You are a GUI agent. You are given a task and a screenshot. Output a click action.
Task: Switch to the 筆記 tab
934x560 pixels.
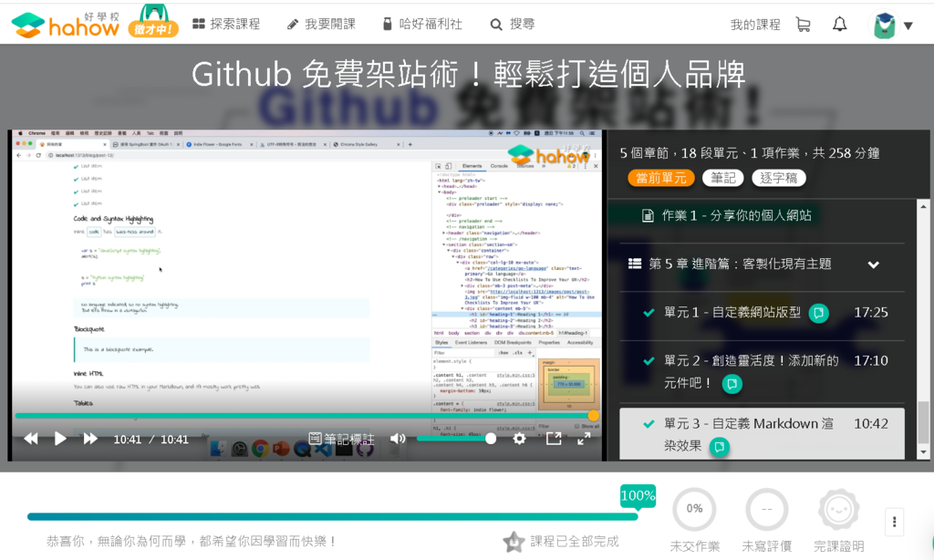(723, 178)
